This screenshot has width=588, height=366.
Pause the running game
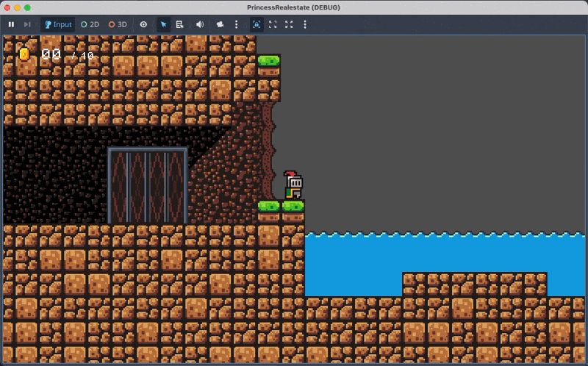tap(11, 24)
